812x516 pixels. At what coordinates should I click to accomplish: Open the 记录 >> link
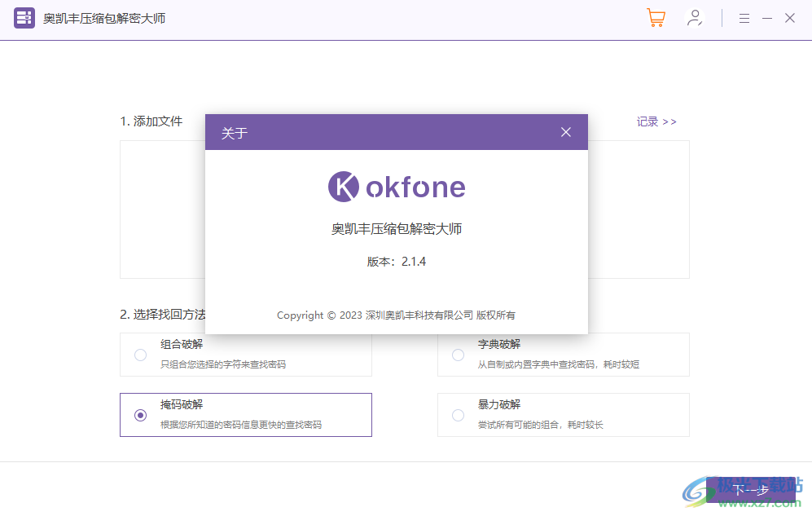pyautogui.click(x=656, y=121)
